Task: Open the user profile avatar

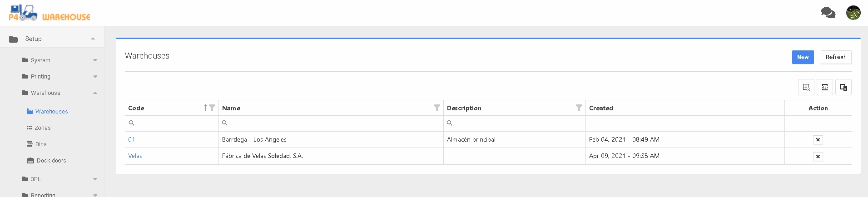Action: pos(853,13)
